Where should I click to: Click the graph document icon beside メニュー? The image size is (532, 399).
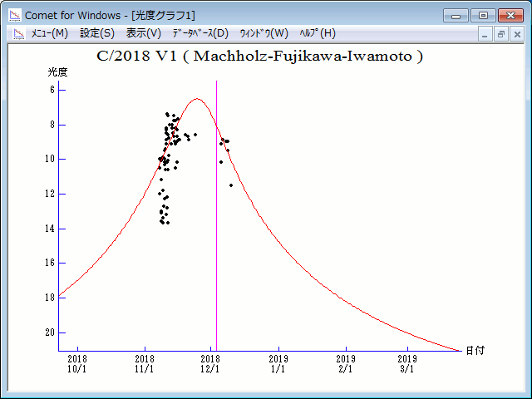click(x=18, y=33)
